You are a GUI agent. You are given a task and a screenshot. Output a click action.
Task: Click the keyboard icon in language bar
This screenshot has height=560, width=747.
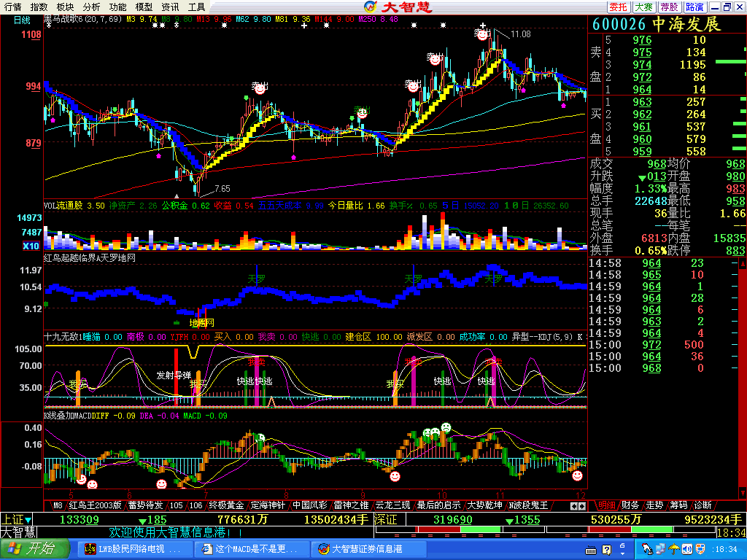[x=591, y=551]
